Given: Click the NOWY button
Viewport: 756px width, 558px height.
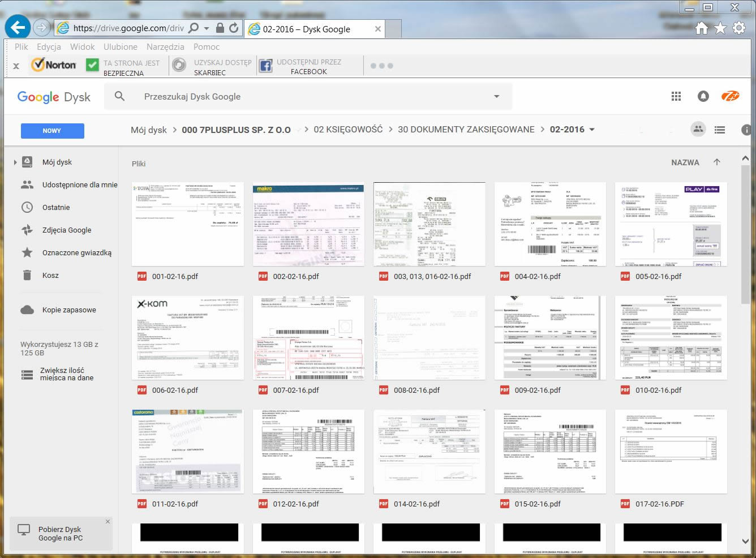Looking at the screenshot, I should click(52, 131).
